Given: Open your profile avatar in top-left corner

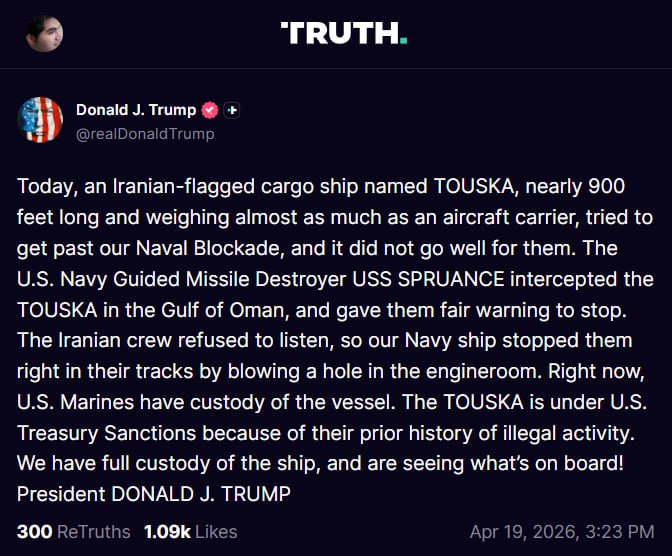Looking at the screenshot, I should click(x=43, y=34).
